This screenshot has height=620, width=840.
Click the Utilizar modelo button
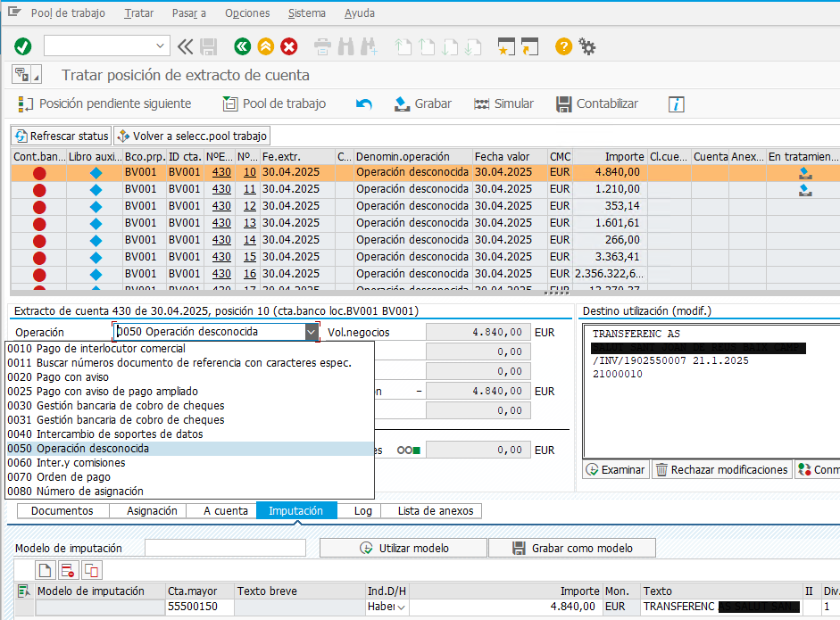[403, 549]
